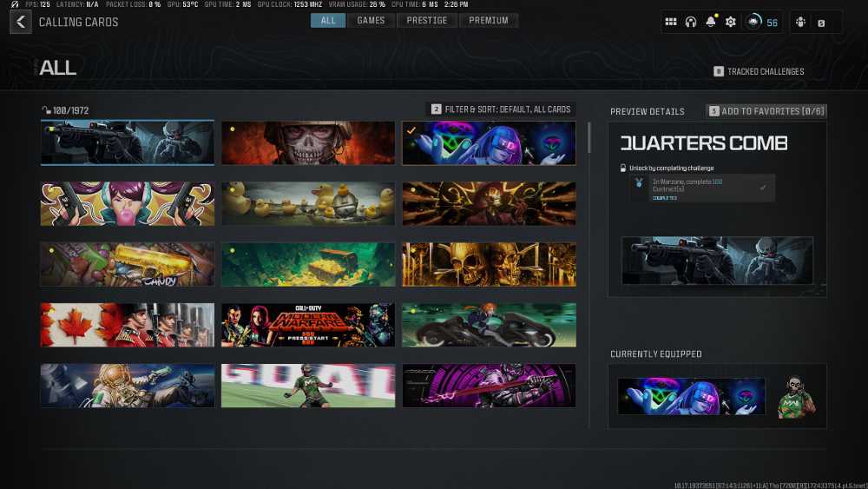Open the notifications bell icon

coord(710,22)
